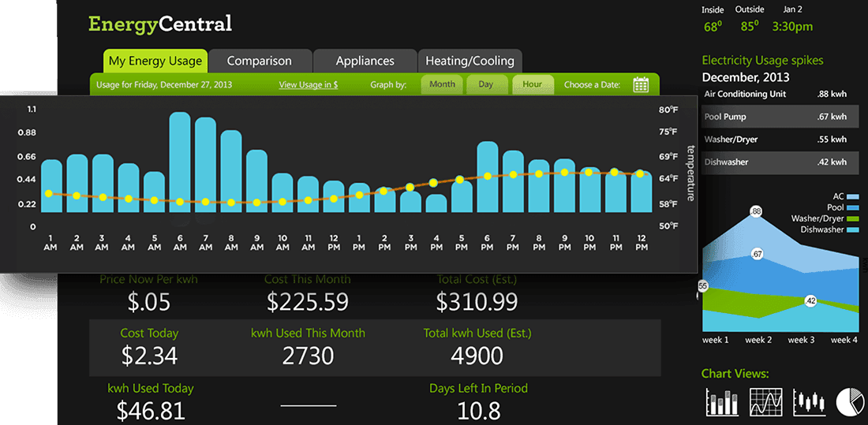Click the 6 AM usage bar

click(180, 162)
